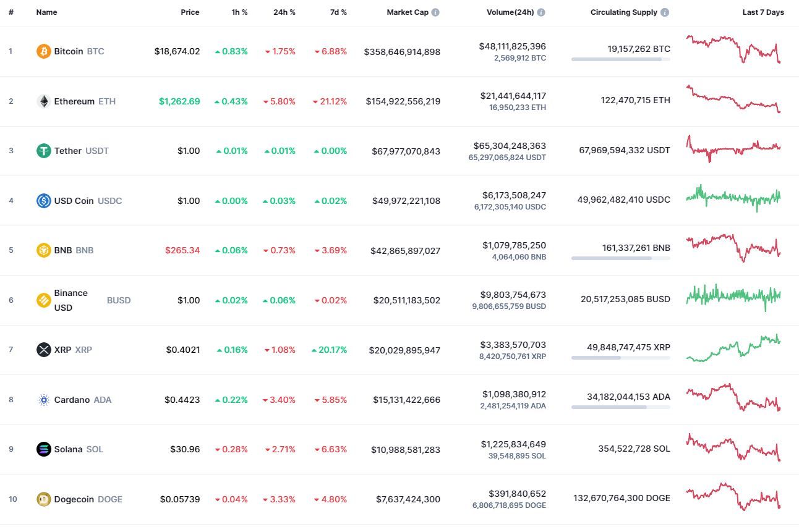This screenshot has height=532, width=799.
Task: Open the Binance USD name link
Action: pyautogui.click(x=71, y=300)
